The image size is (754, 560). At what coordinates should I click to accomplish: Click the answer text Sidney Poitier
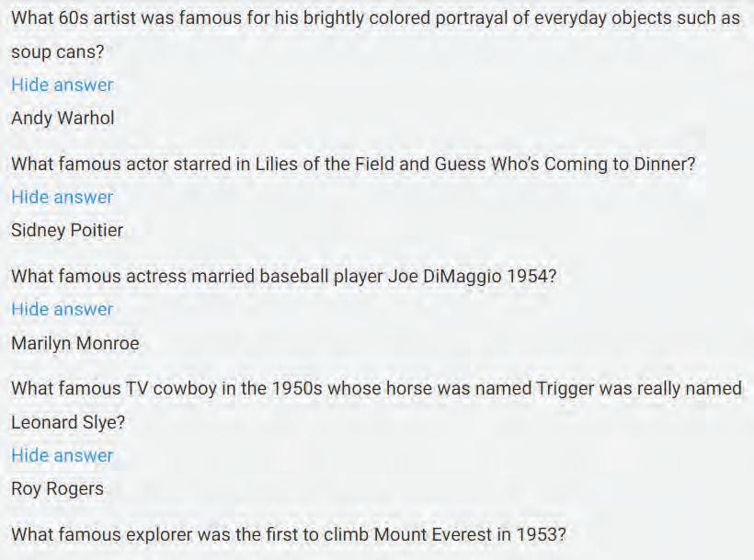coord(67,231)
